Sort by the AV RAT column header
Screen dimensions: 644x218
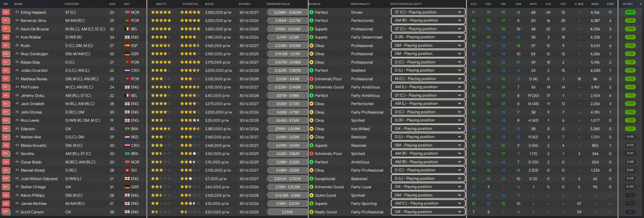point(629,4)
